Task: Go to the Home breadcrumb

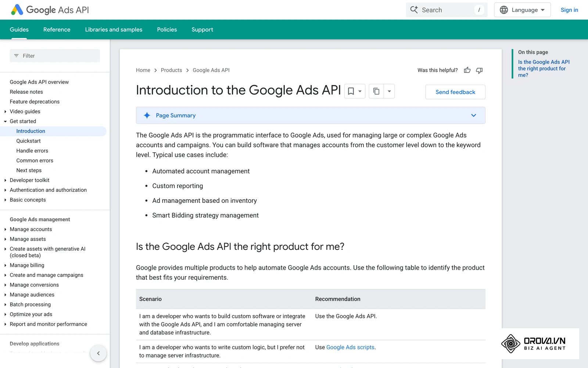Action: pyautogui.click(x=143, y=70)
